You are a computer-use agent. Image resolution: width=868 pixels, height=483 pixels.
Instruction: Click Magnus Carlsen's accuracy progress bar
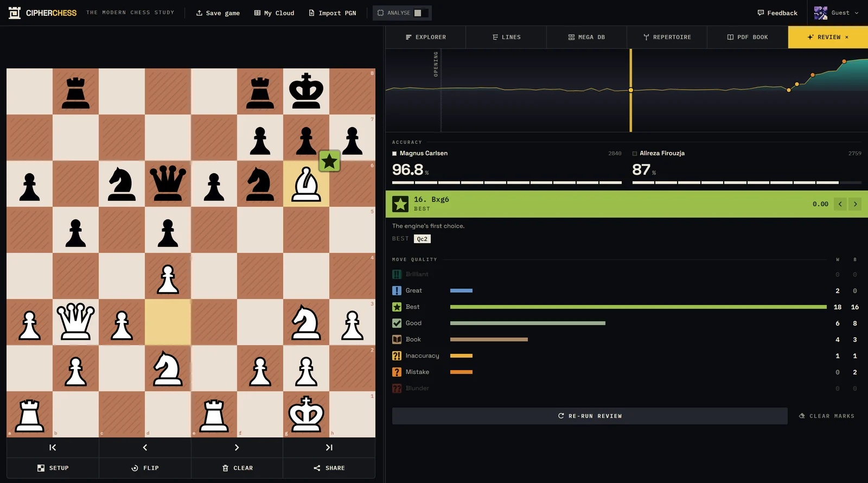tap(507, 182)
